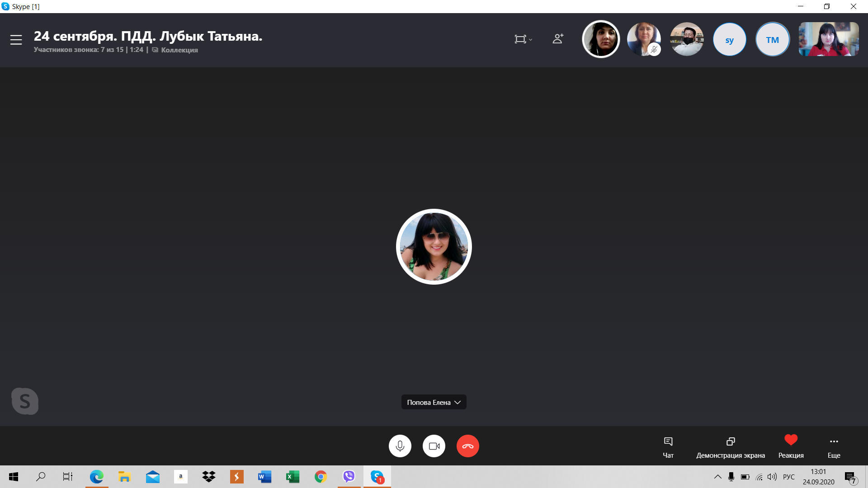
Task: Open the hamburger menu in the Skype header
Action: point(16,40)
